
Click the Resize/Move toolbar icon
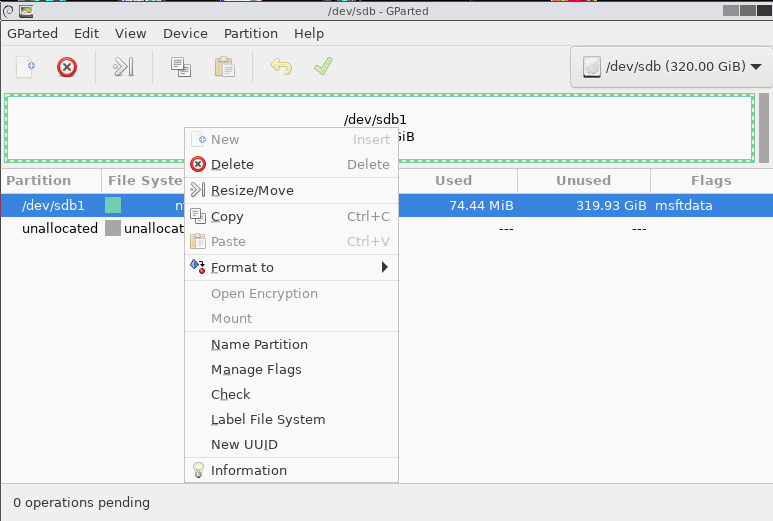coord(123,67)
